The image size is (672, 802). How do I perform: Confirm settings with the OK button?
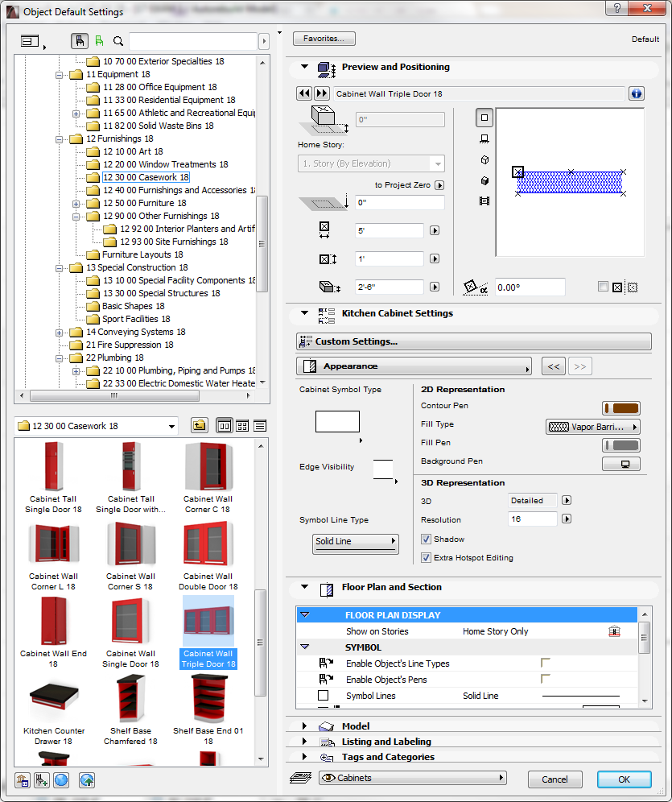point(624,779)
